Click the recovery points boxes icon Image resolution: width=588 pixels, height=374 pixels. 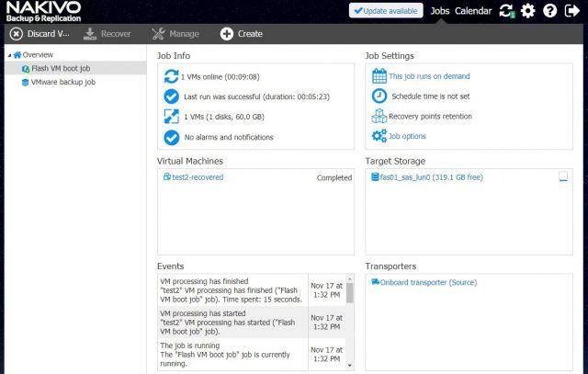click(x=379, y=116)
